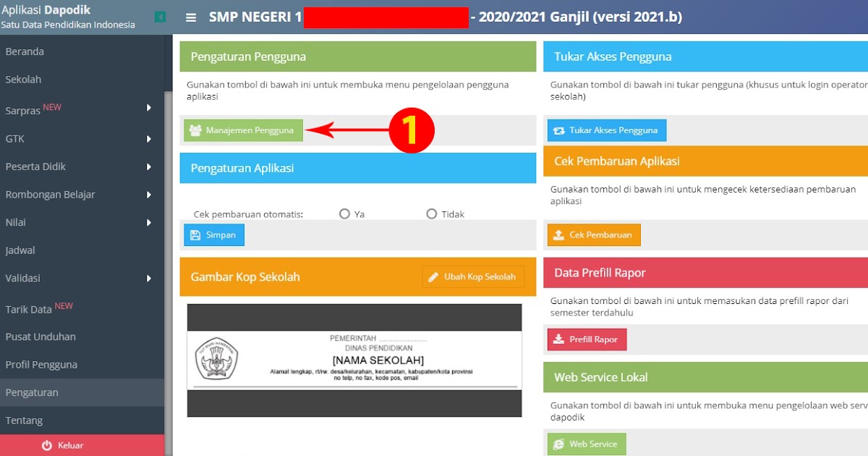Image resolution: width=868 pixels, height=456 pixels.
Task: Click the Cek Pembaruan button
Action: [x=594, y=235]
